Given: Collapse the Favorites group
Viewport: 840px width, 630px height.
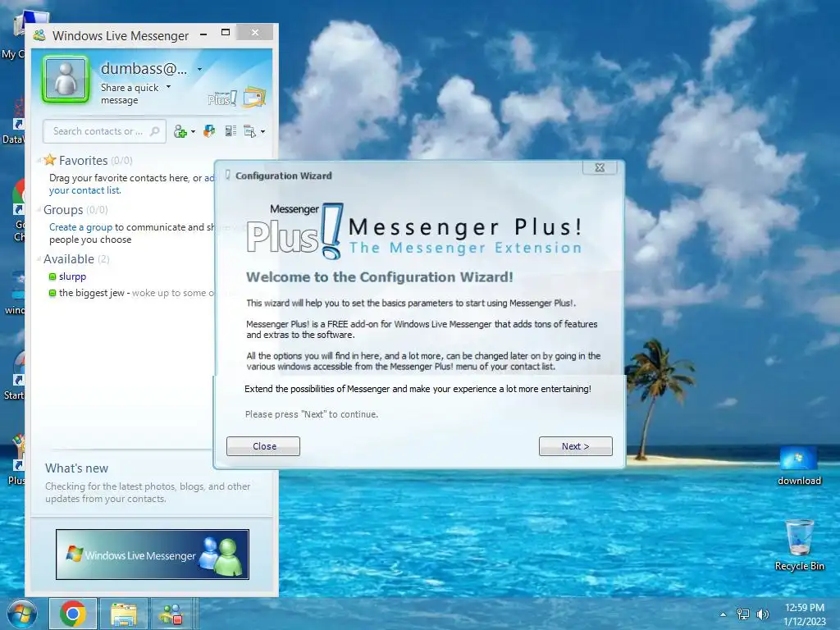Looking at the screenshot, I should (x=39, y=160).
